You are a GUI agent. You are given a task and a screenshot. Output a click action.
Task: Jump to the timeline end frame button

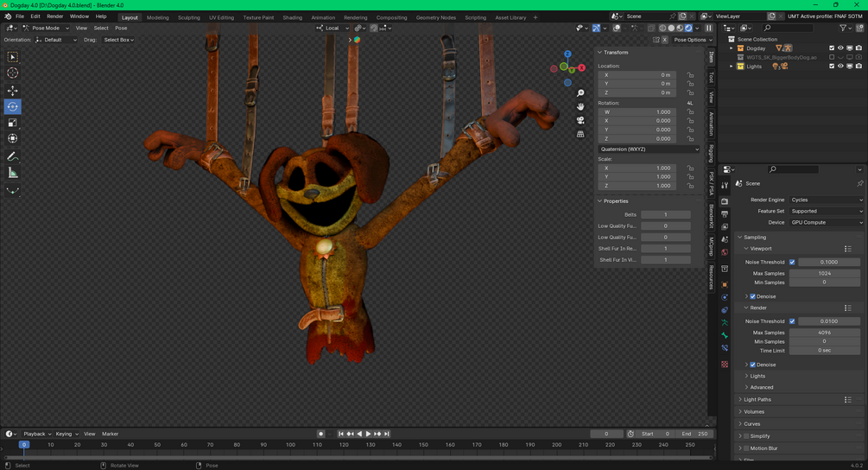click(x=387, y=434)
